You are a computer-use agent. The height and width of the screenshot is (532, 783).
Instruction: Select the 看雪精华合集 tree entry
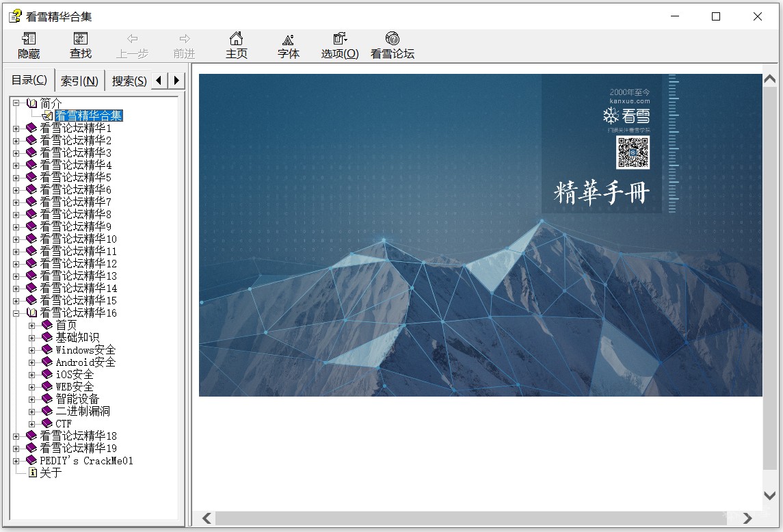point(89,116)
